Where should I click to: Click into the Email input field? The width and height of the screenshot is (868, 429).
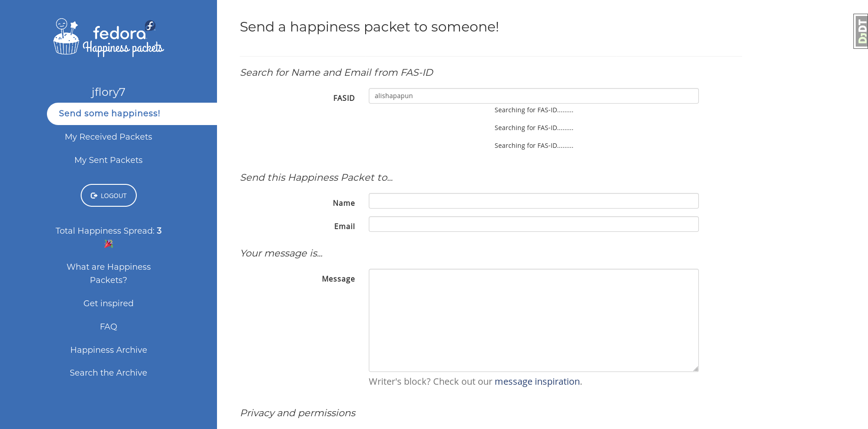[x=533, y=224]
